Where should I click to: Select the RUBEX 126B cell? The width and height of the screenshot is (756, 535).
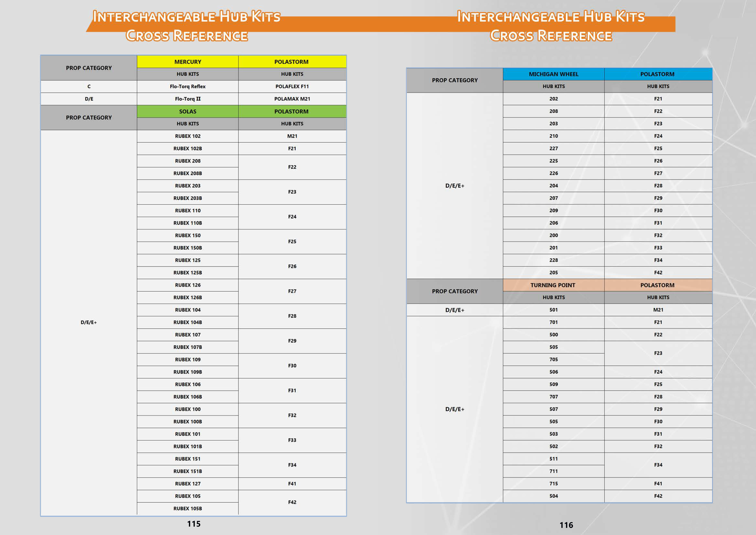pos(188,297)
